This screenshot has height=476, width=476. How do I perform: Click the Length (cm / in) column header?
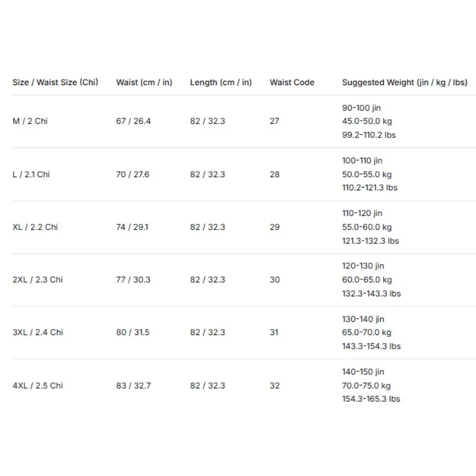221,82
